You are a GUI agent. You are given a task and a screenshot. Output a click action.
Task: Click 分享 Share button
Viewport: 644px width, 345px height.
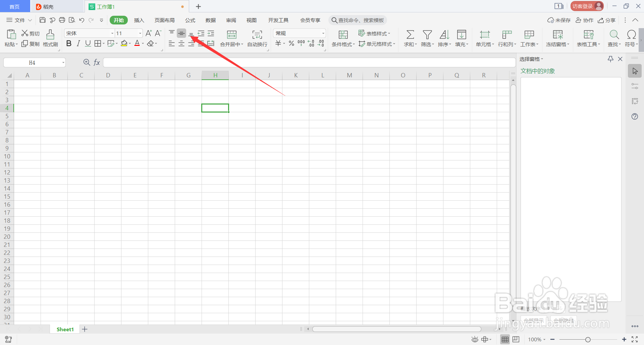[x=607, y=20]
